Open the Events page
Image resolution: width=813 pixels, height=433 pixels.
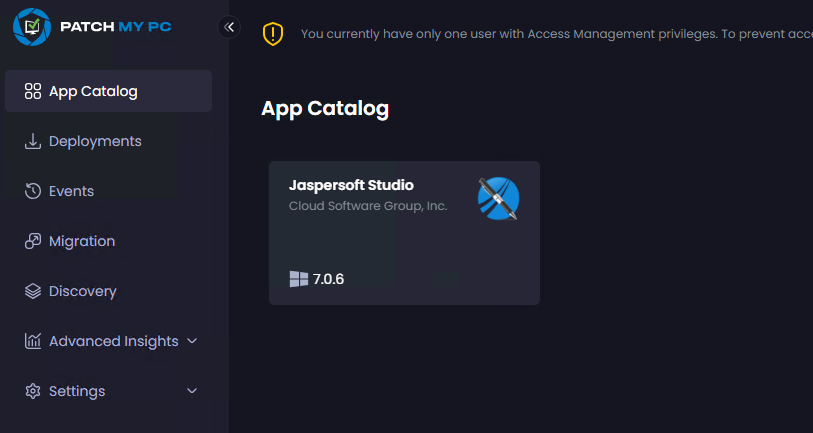coord(108,191)
